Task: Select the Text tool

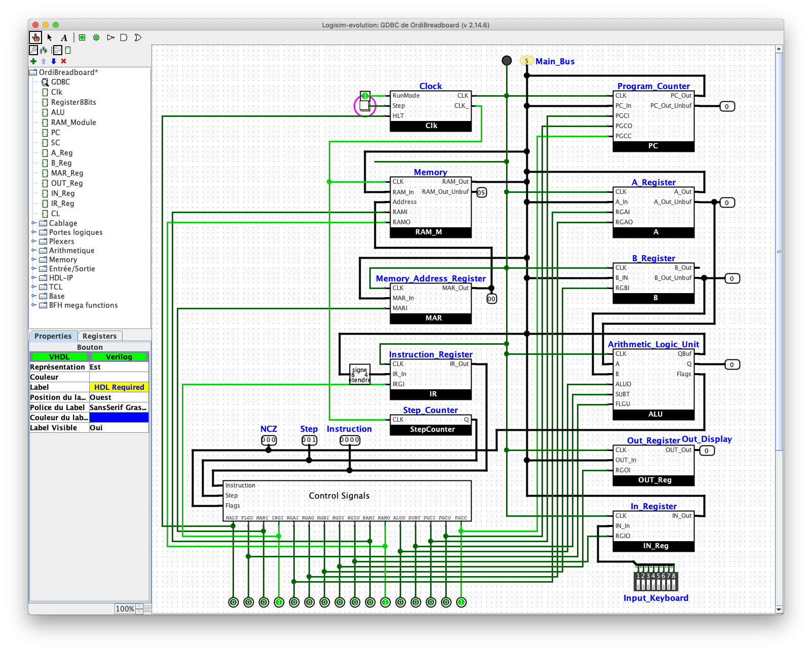Action: pos(64,37)
